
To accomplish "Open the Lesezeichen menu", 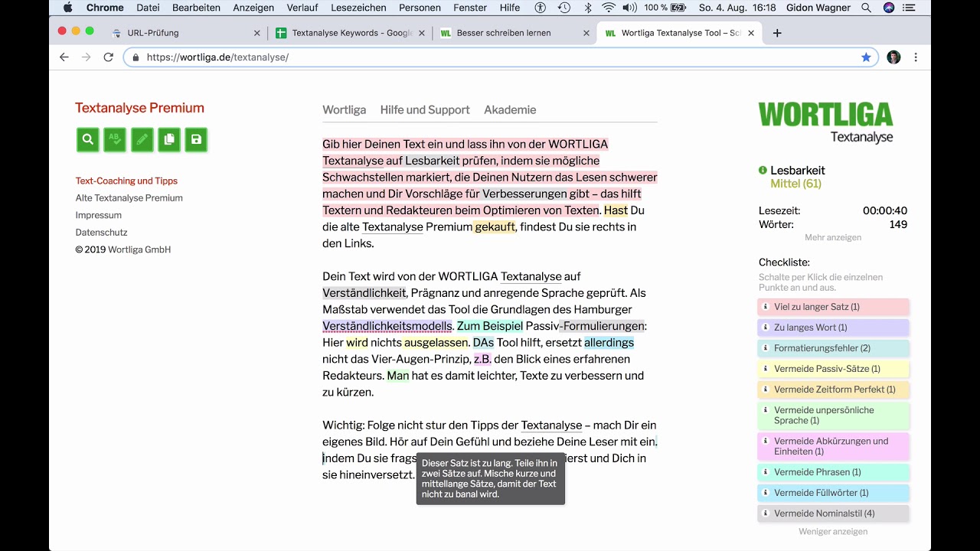I will pyautogui.click(x=359, y=8).
